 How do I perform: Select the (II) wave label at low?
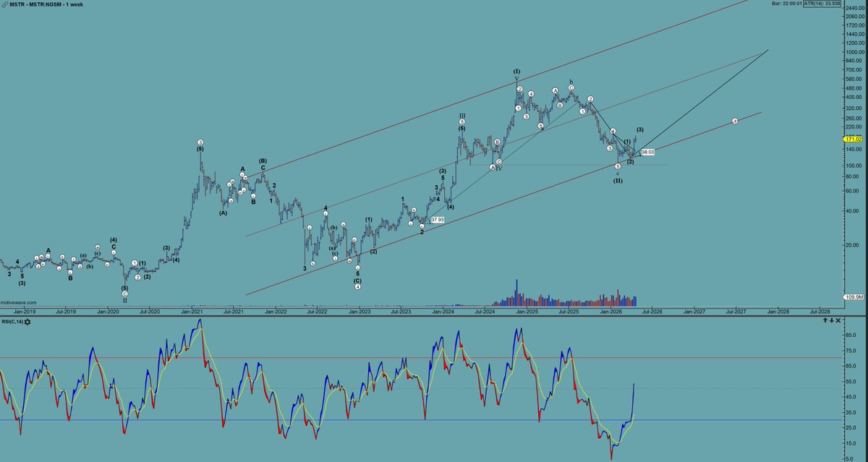coord(618,181)
